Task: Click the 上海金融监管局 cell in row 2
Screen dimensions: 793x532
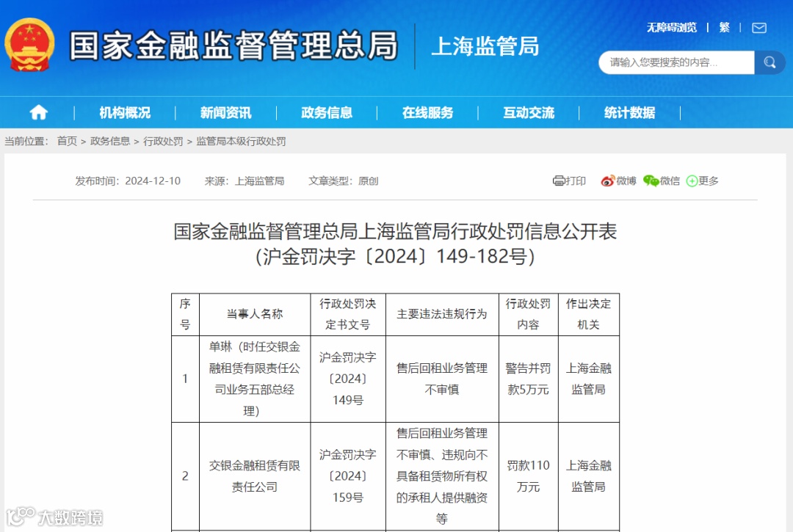Action: [589, 476]
